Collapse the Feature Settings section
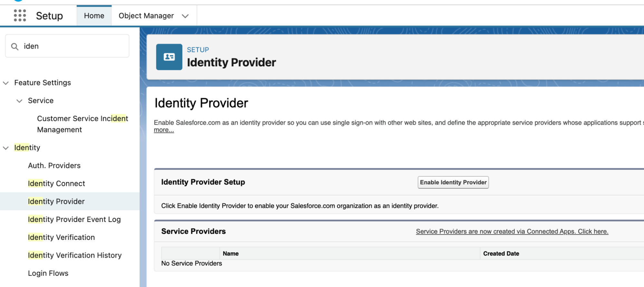Viewport: 644px width, 287px height. click(x=5, y=83)
